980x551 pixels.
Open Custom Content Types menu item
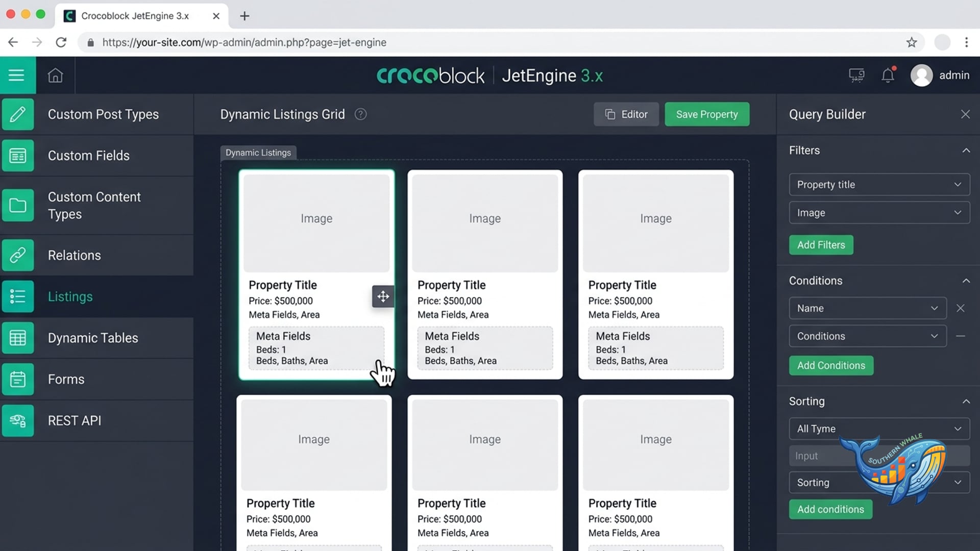(97, 205)
